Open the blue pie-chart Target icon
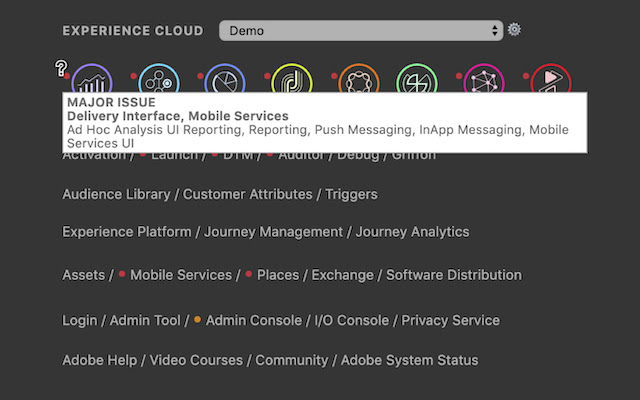The width and height of the screenshot is (640, 400). point(225,78)
